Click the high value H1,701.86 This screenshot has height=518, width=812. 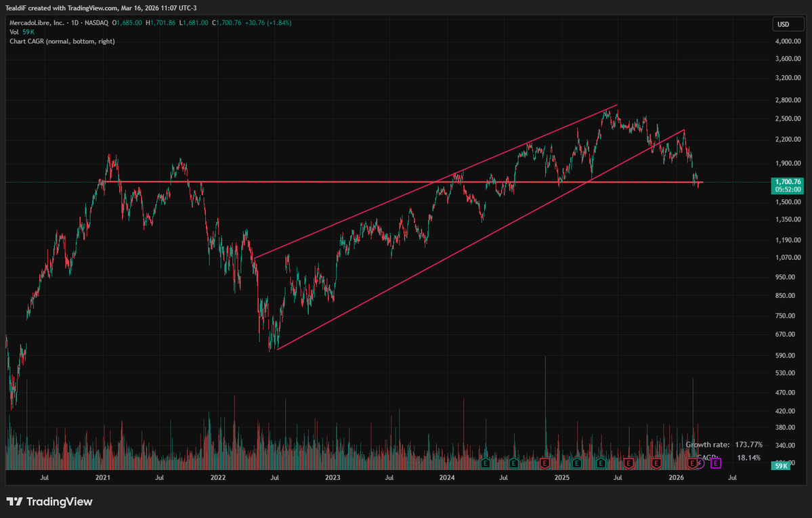(161, 23)
